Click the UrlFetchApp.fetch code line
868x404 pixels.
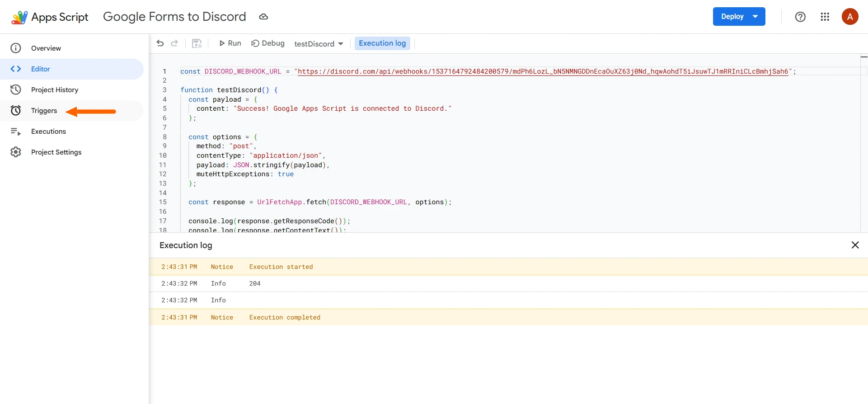pos(320,202)
